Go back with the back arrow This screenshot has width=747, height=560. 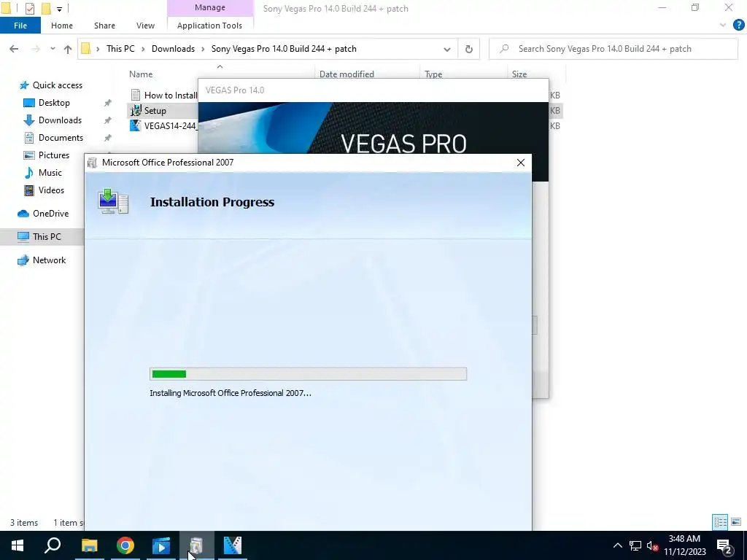14,49
